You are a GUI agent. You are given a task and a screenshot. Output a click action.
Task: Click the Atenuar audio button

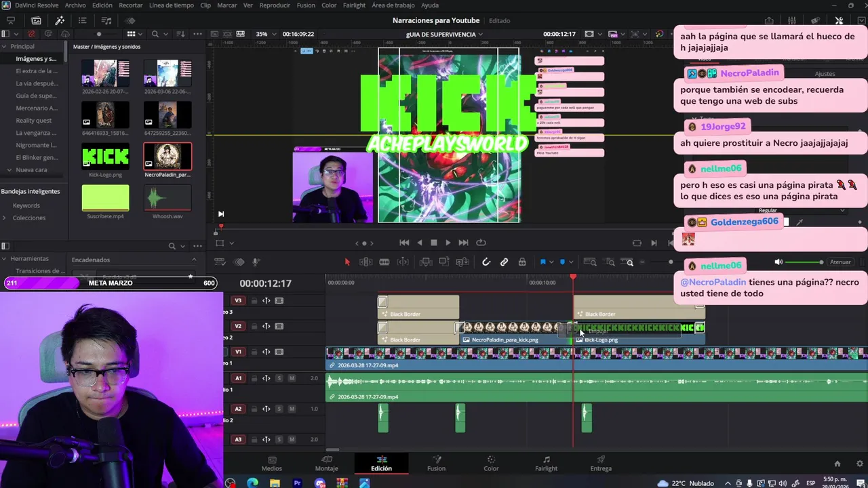840,262
